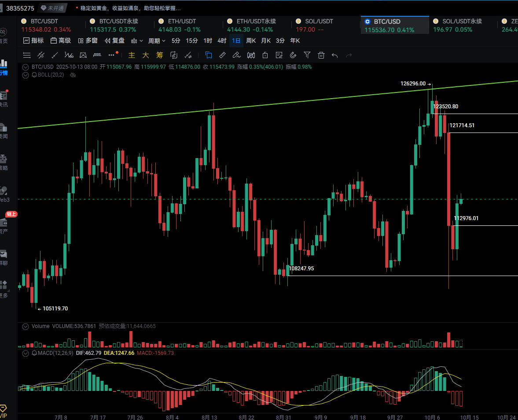Toggle the 筹 chip distribution button
This screenshot has width=518, height=420.
159,55
